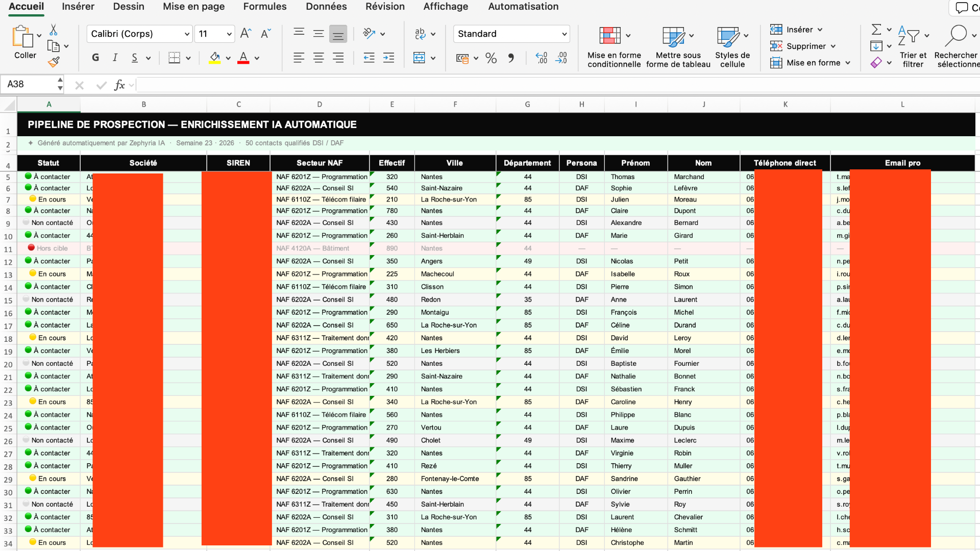This screenshot has height=551, width=980.
Task: Open Trier et filtrer
Action: pos(913,47)
